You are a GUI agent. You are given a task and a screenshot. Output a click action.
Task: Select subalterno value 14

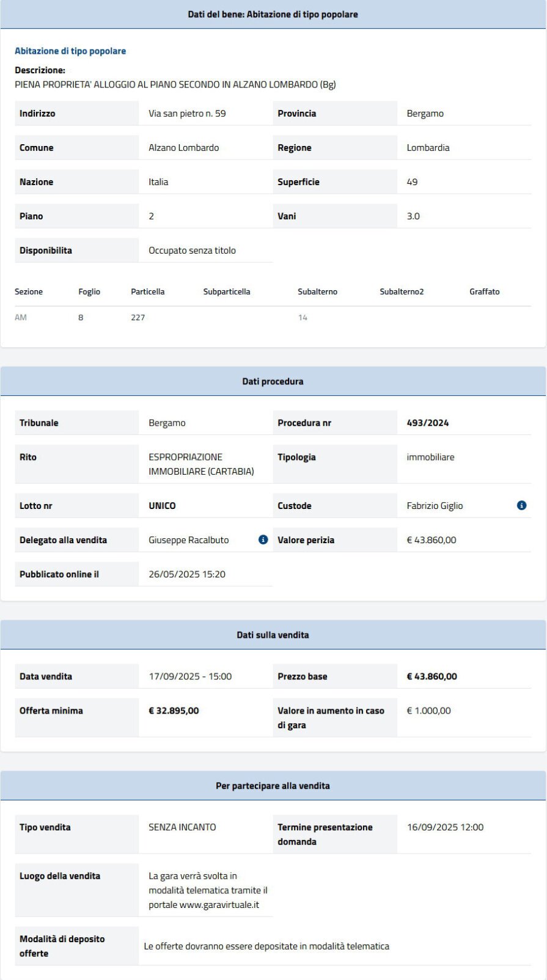[x=303, y=318]
